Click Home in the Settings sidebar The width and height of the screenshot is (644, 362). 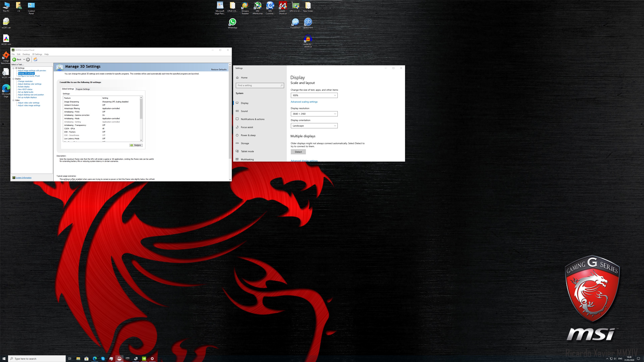[260, 78]
